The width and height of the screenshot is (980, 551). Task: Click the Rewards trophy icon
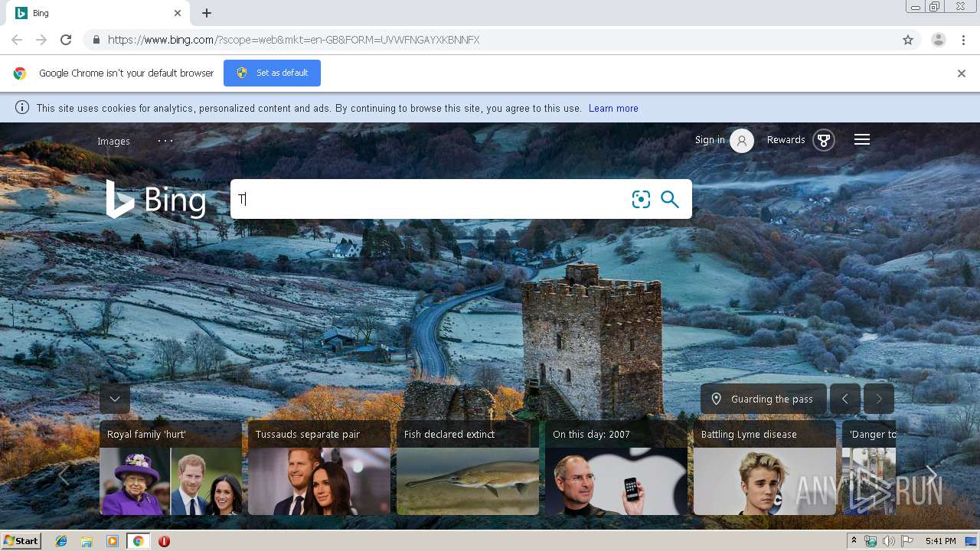click(x=824, y=140)
